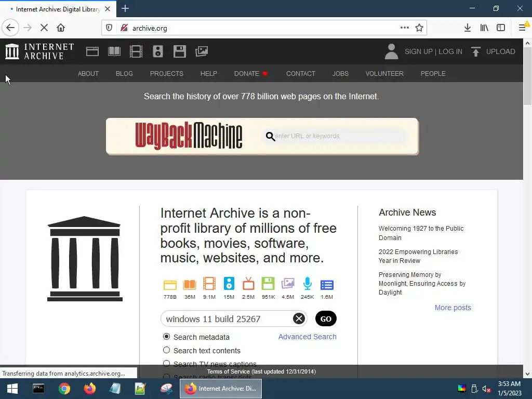Click the GO search button
532x399 pixels.
pyautogui.click(x=326, y=318)
